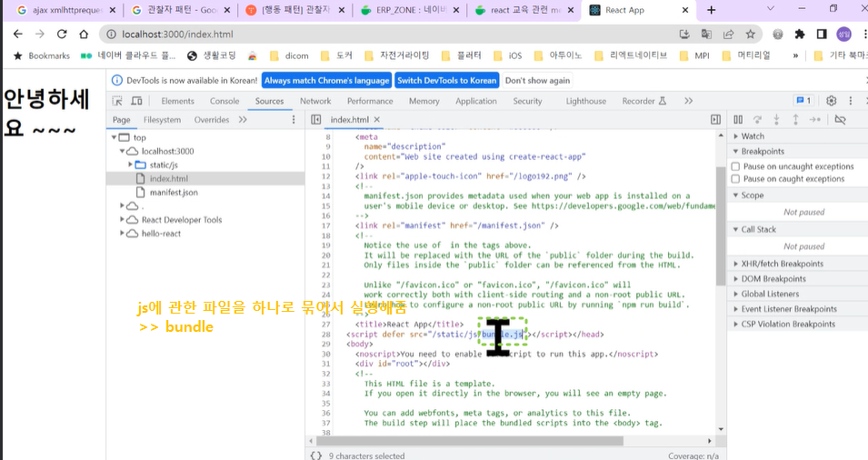The height and width of the screenshot is (460, 868).
Task: Go to browser home page
Action: click(x=84, y=35)
